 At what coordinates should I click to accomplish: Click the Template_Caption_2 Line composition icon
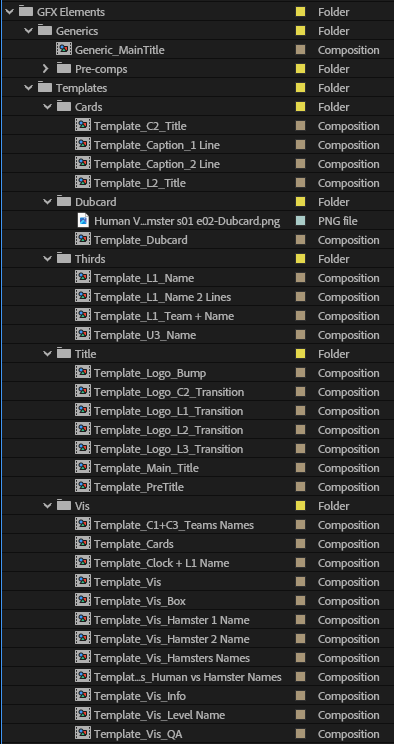83,163
